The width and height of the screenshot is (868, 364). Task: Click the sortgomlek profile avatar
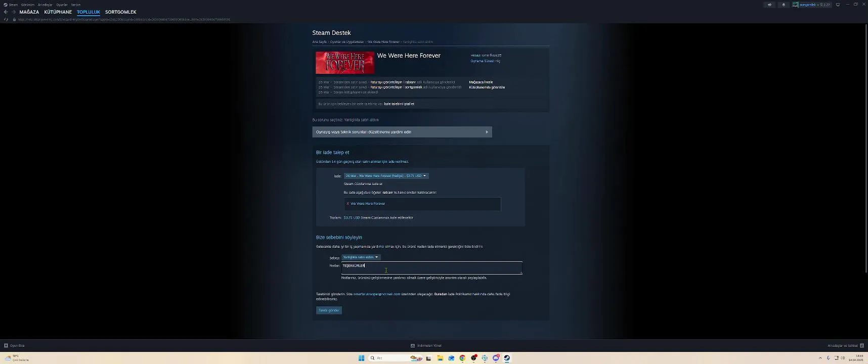tap(795, 5)
